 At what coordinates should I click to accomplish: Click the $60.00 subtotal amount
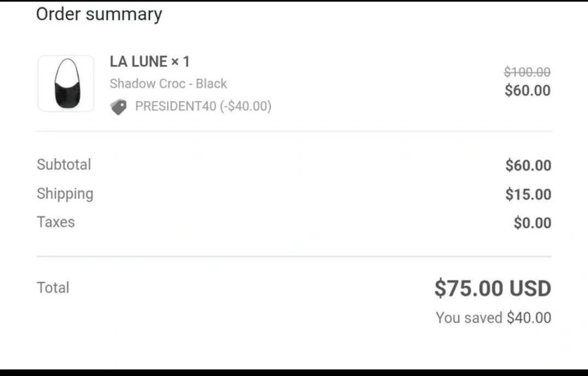[x=528, y=165]
